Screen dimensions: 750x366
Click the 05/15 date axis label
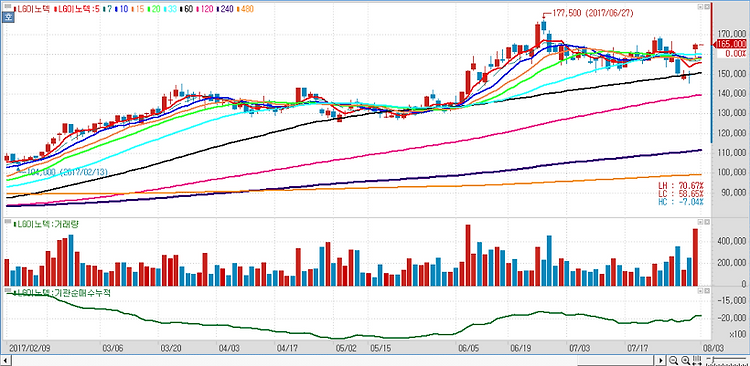[x=381, y=347]
